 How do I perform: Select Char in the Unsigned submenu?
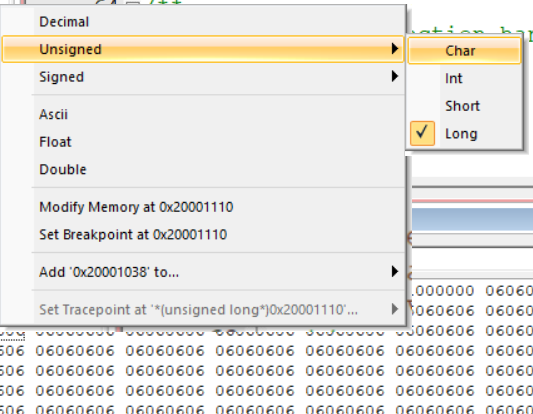pyautogui.click(x=464, y=51)
